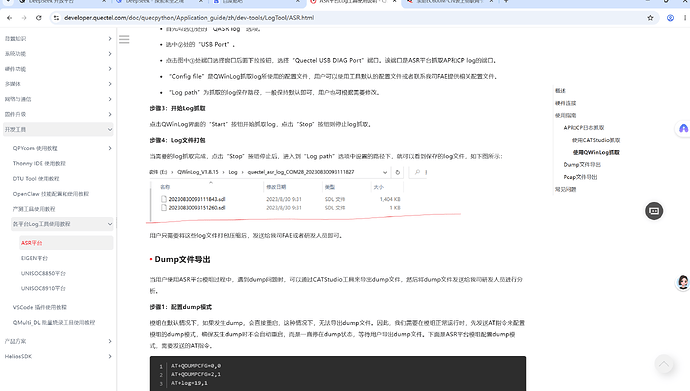Expand the 系统功能 sidebar section
Viewport: 690px width, 391px height.
pos(58,54)
